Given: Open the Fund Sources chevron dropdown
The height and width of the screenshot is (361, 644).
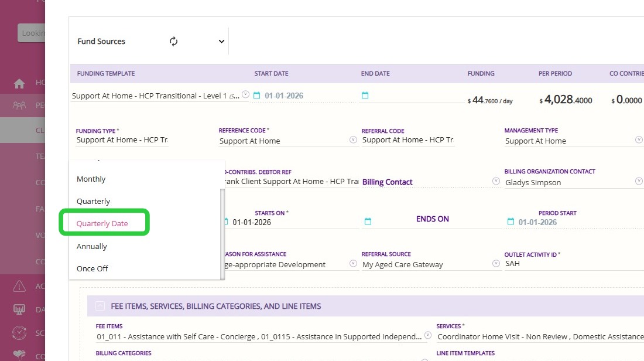Looking at the screenshot, I should coord(221,42).
